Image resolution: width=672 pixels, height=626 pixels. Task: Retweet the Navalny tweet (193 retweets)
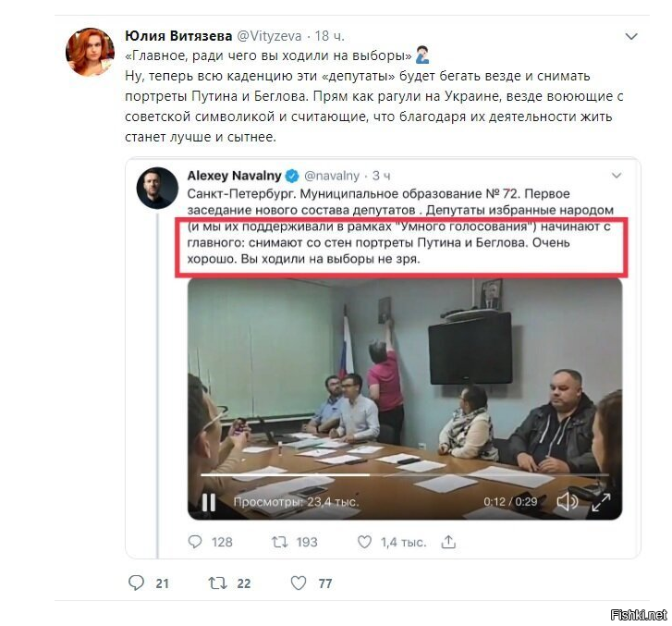click(279, 542)
